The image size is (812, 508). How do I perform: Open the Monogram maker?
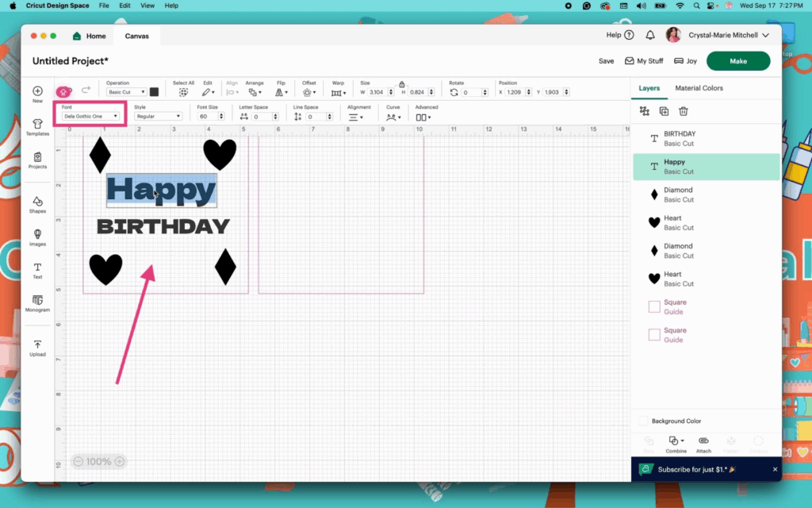pyautogui.click(x=37, y=303)
